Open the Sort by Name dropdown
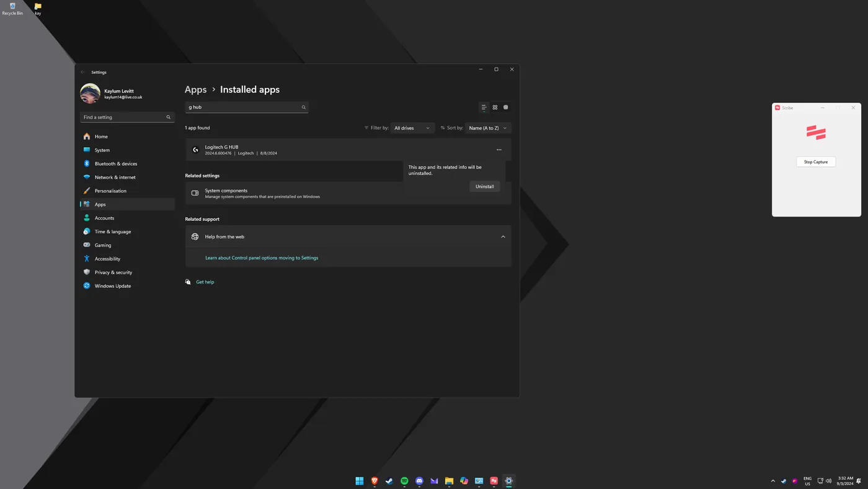Viewport: 868px width, 489px height. tap(488, 128)
